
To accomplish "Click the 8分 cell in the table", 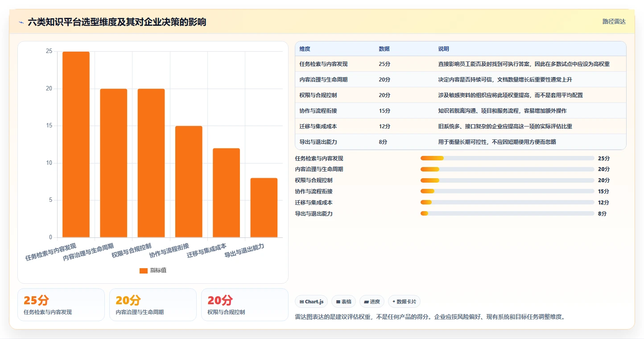I will (x=383, y=142).
